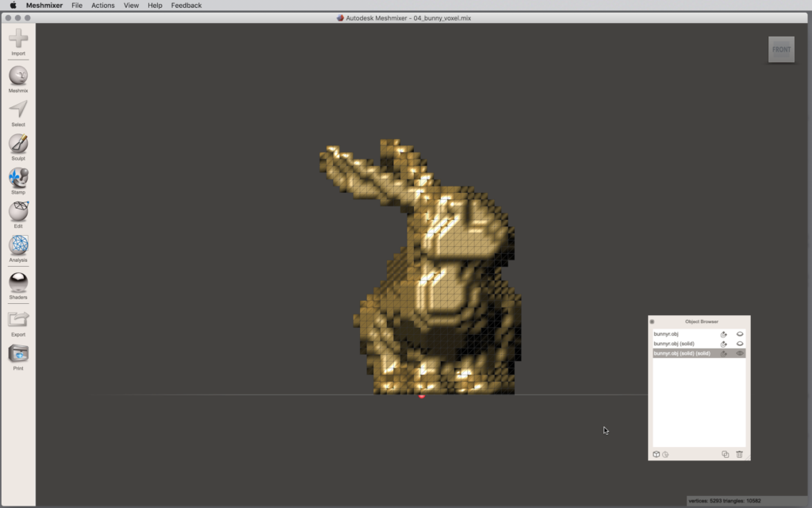Open the Edit tools panel
812x508 pixels.
[18, 212]
